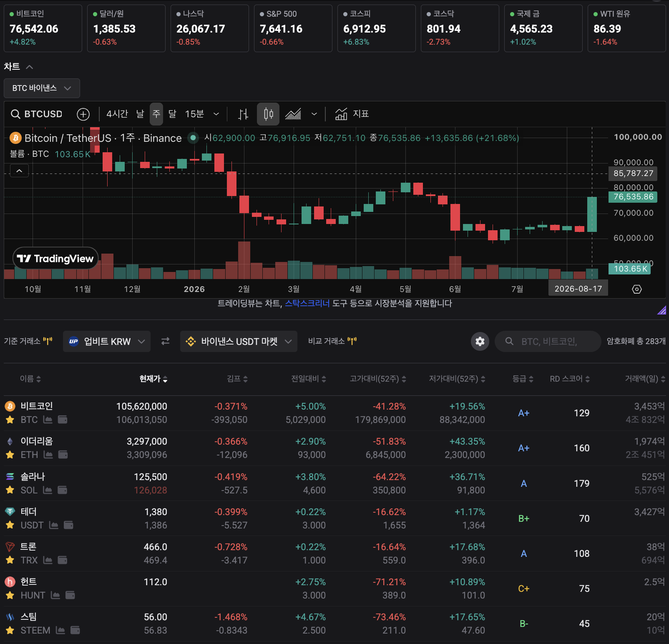Sort table by 전일대비 column
Screen dimensions: 669x644
point(309,379)
